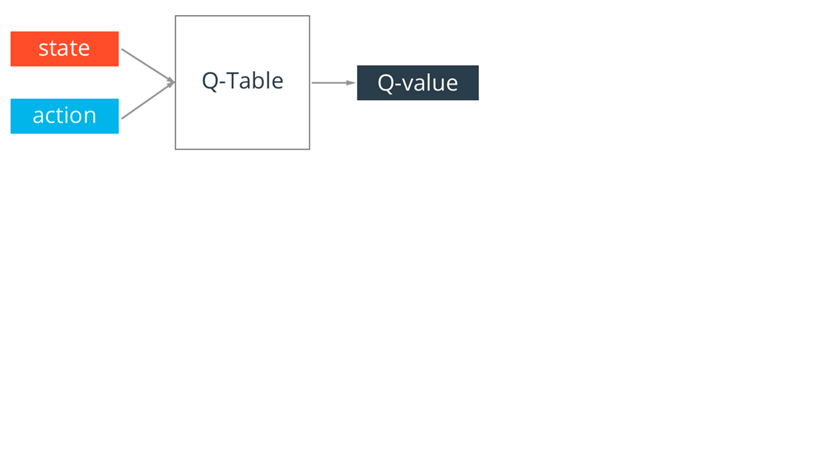Click the arrow pointing to Q-value
The height and width of the screenshot is (460, 819).
tap(331, 83)
